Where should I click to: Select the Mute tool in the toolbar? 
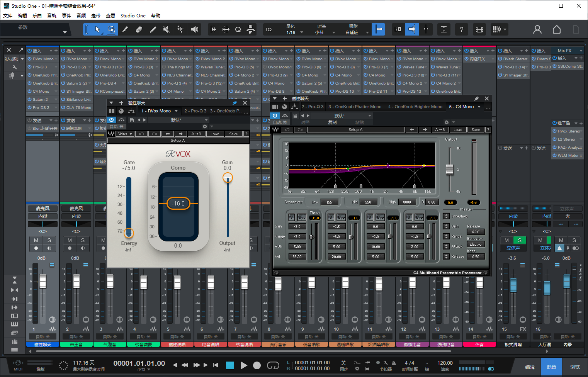pos(167,29)
